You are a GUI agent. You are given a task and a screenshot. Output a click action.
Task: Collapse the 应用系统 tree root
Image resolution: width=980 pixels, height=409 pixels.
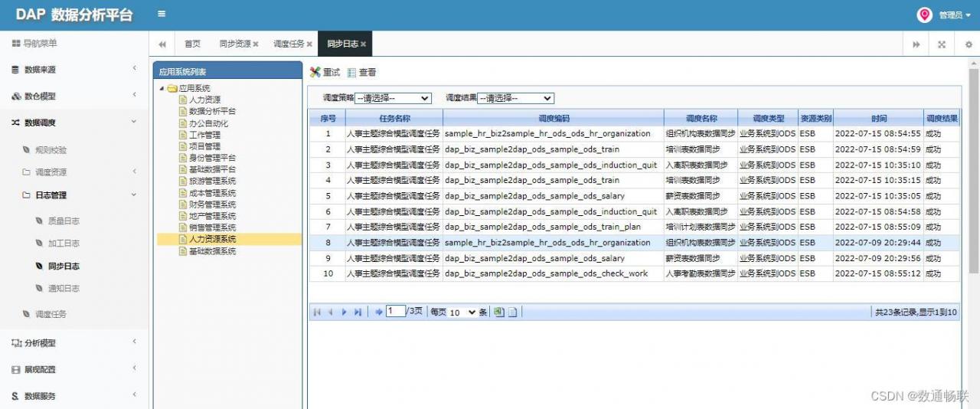click(162, 88)
